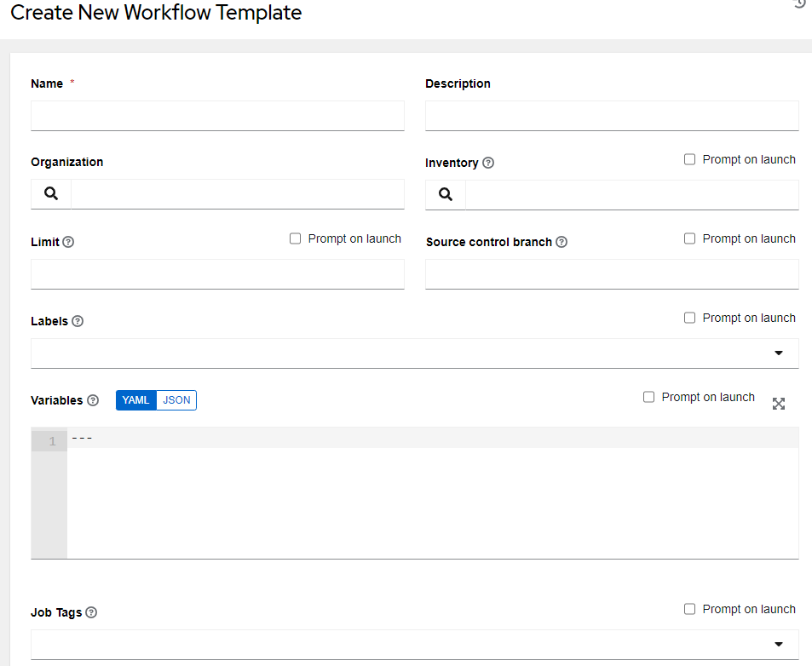Open the Labels dropdown arrow
Screen dimensions: 812x666
point(778,353)
